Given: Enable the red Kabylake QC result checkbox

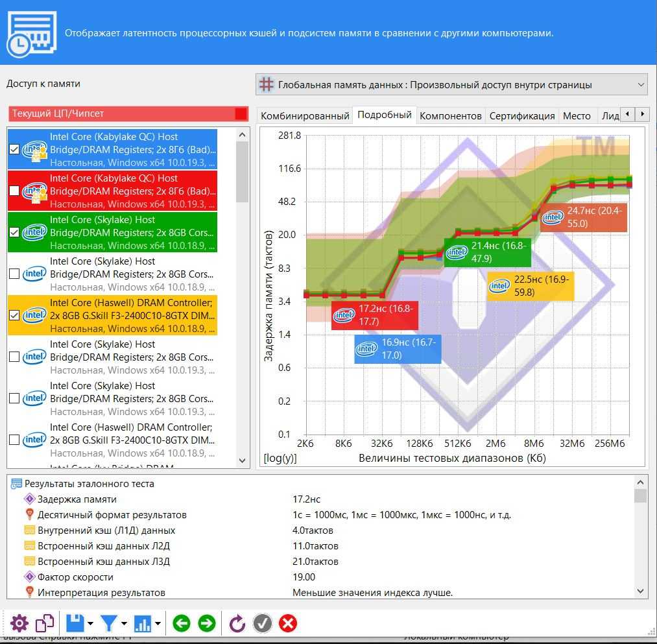Looking at the screenshot, I should click(x=15, y=191).
